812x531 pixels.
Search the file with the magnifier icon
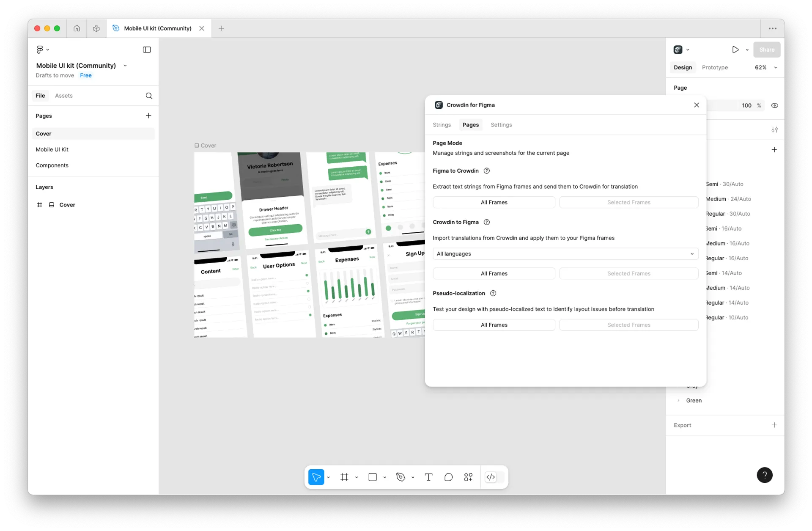(149, 96)
